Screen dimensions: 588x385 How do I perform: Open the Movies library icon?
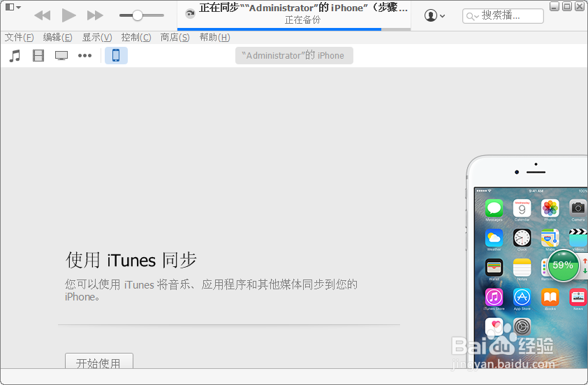point(38,56)
